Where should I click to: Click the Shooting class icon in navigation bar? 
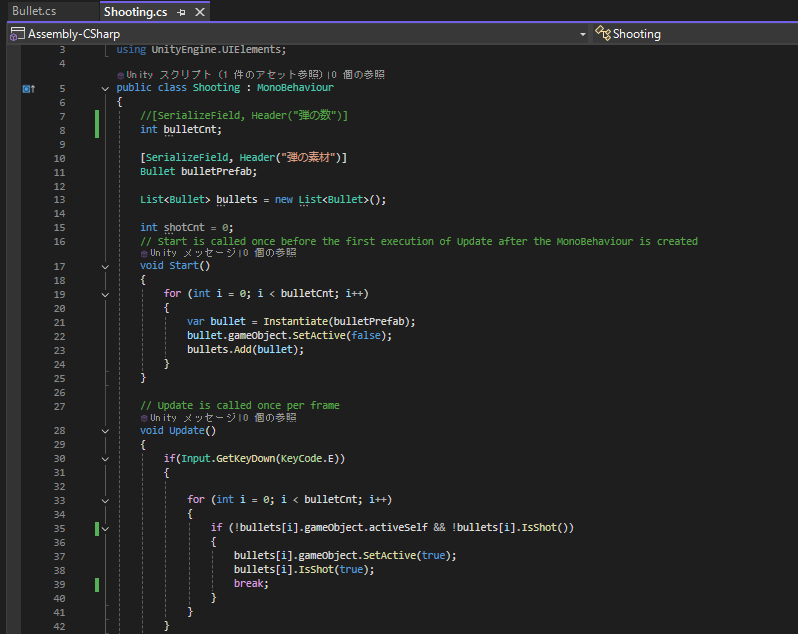603,33
